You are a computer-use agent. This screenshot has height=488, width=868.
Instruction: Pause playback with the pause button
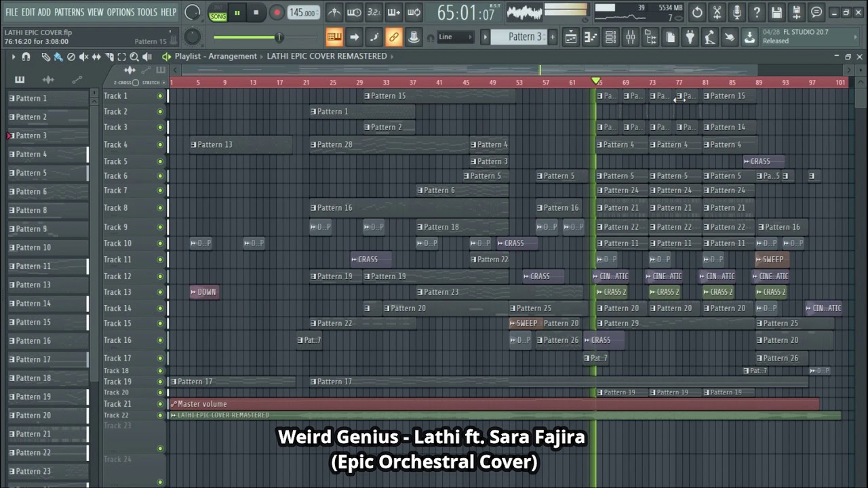coord(237,12)
